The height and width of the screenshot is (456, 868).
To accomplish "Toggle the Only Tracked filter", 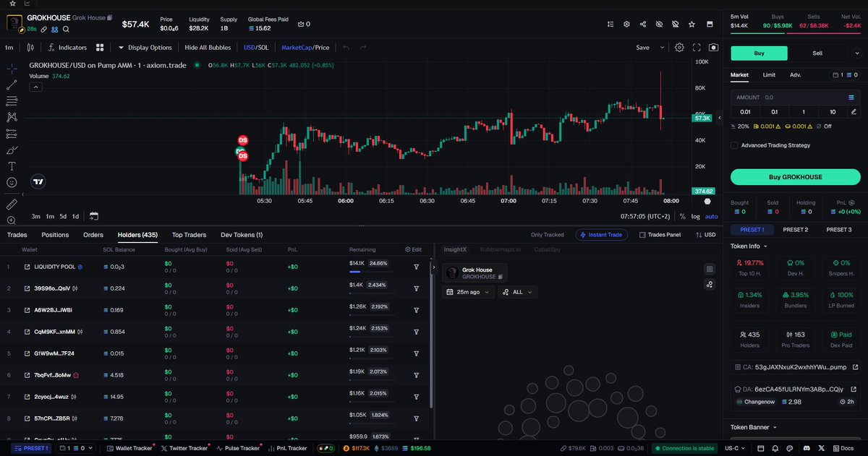I will (547, 235).
